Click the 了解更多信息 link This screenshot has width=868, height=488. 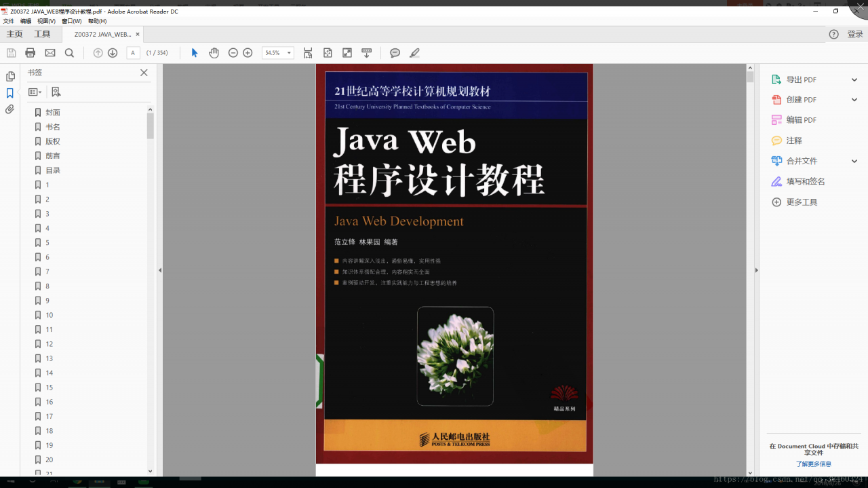[x=814, y=464]
